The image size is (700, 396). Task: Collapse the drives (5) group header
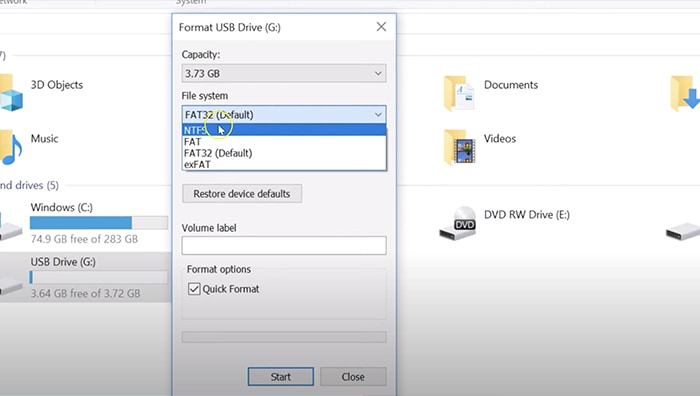pos(29,185)
